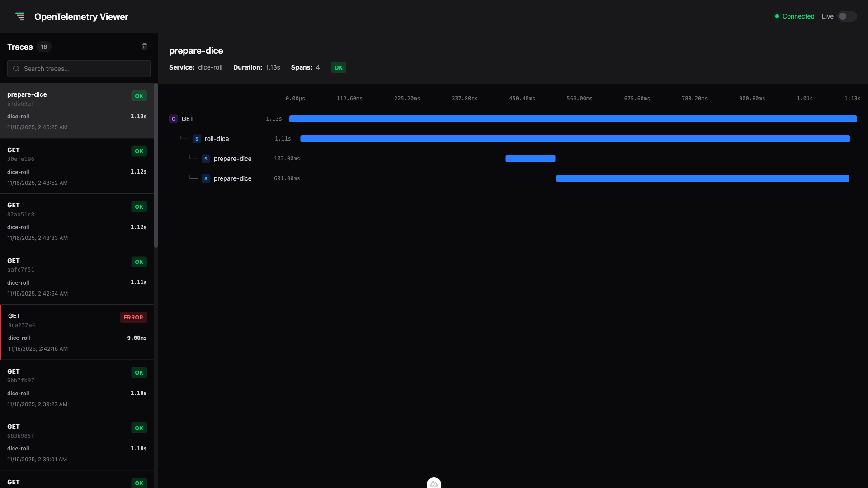Click the OpenTelemetry funnel logo icon
868x488 pixels.
(20, 16)
